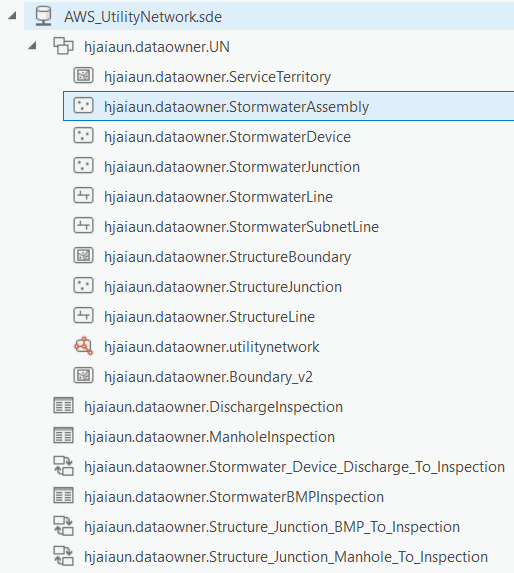The image size is (514, 573).
Task: Click the relationship class icon for Stormwater_Device_Discharge_To_Inspection
Action: pyautogui.click(x=64, y=466)
